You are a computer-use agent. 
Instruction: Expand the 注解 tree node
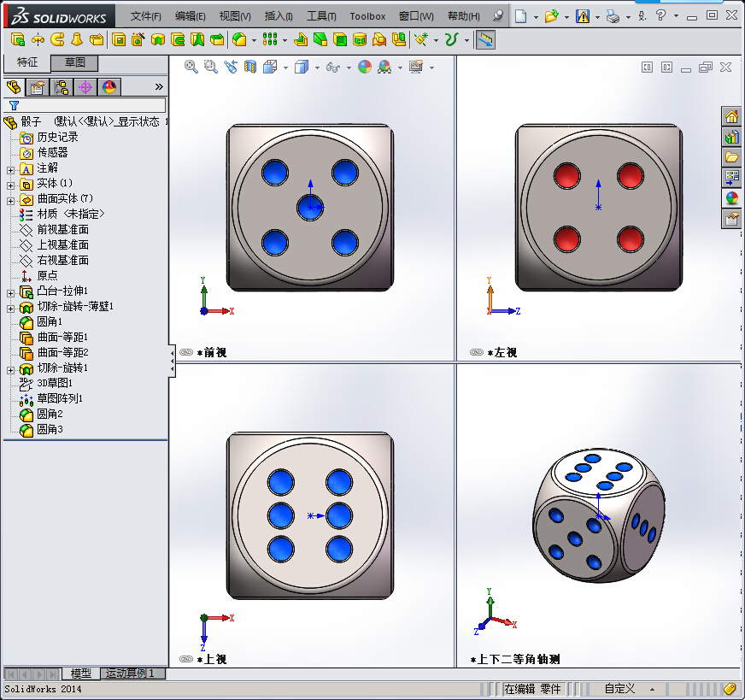click(x=10, y=170)
